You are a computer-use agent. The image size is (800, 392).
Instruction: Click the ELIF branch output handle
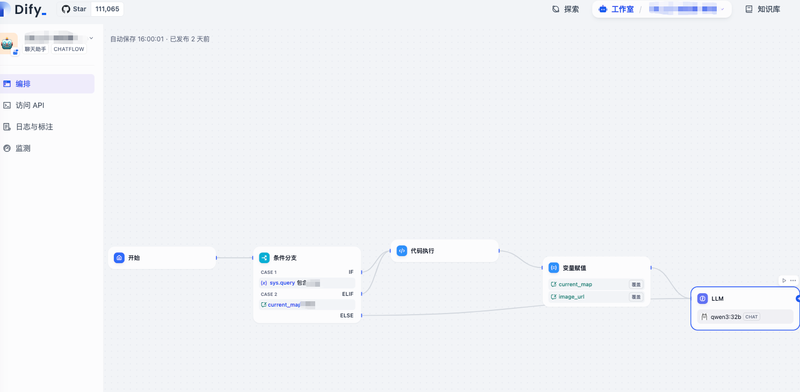tap(362, 294)
